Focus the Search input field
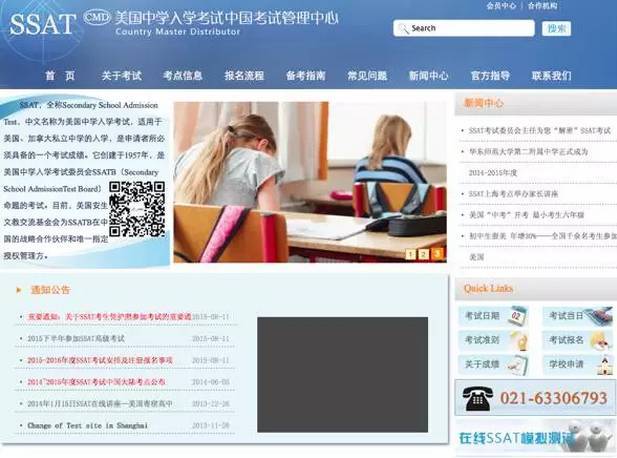This screenshot has width=617, height=458. [464, 28]
